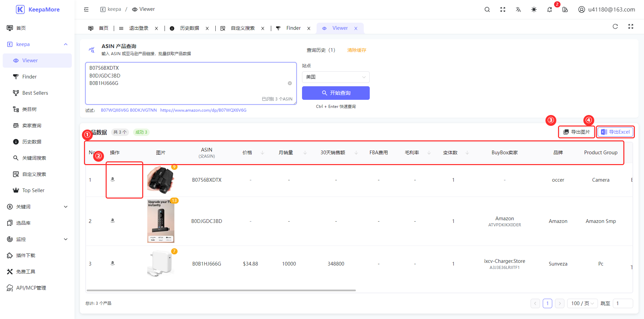Viewport: 644px width, 319px height.
Task: Close the 退出登录 tab
Action: click(156, 28)
